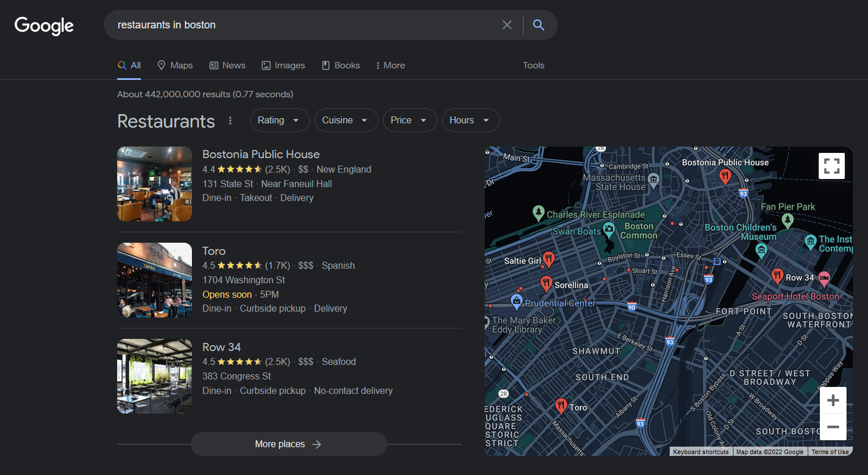Click the 131 State St address text
This screenshot has width=868, height=475.
(228, 184)
